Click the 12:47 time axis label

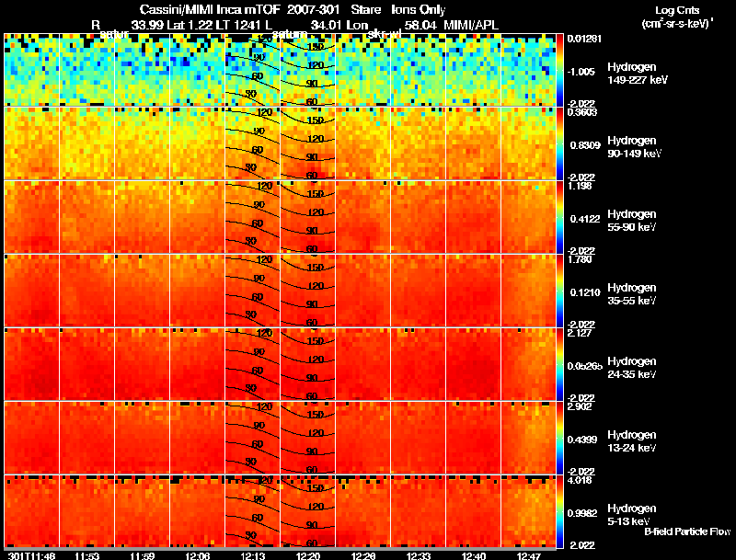tap(529, 555)
